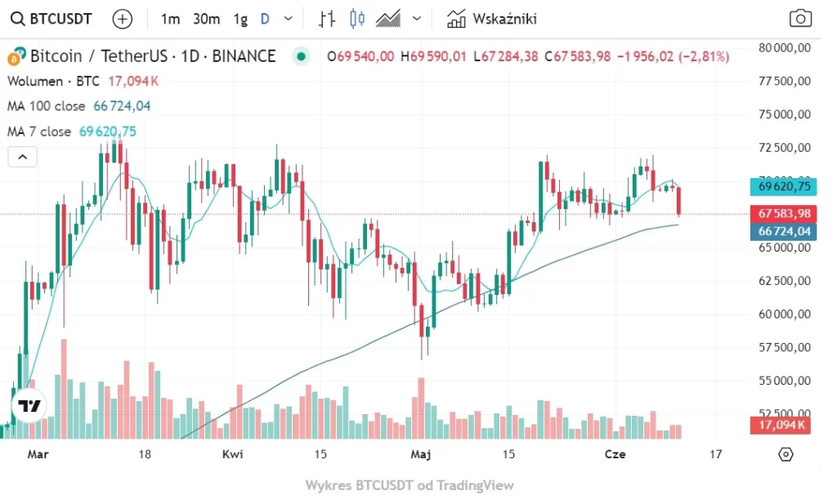Take a chart snapshot with camera icon

pos(800,19)
